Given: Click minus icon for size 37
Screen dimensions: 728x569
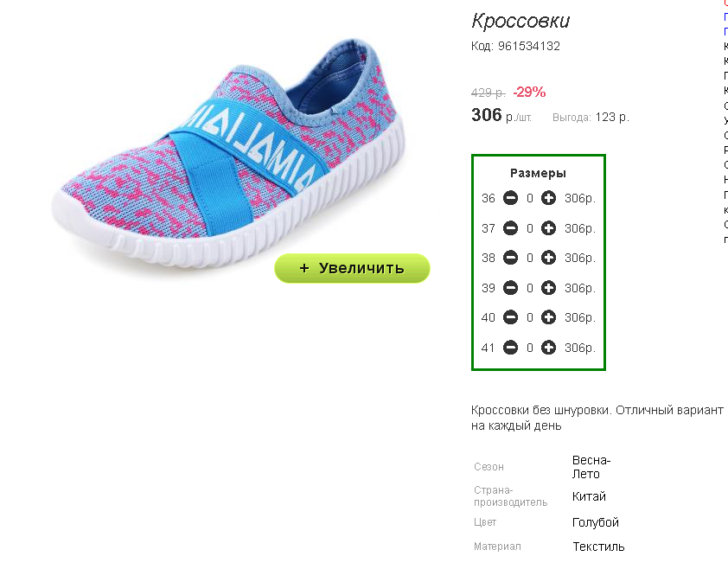Looking at the screenshot, I should point(510,228).
